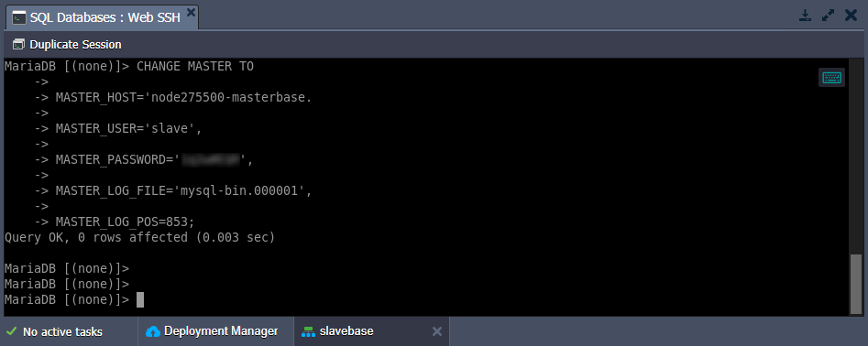Click the No active tasks status

tap(62, 332)
